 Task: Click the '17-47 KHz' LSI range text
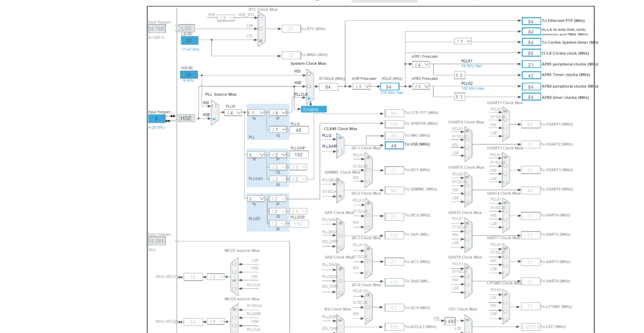coord(190,49)
